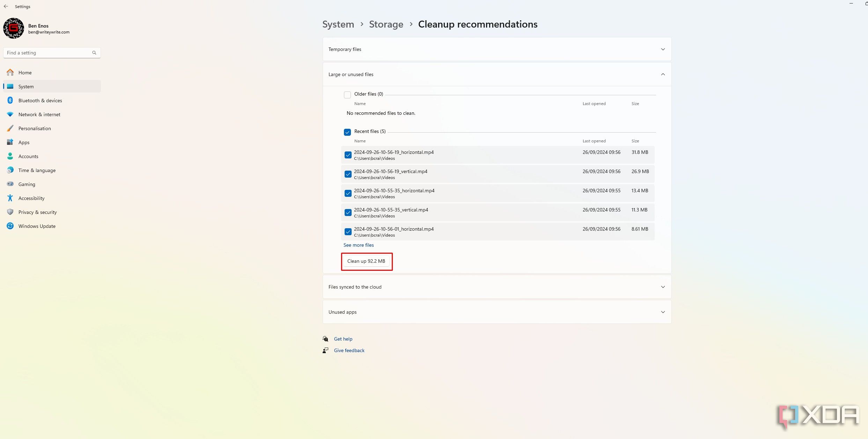Open Windows Update page
The image size is (868, 439).
(52, 226)
